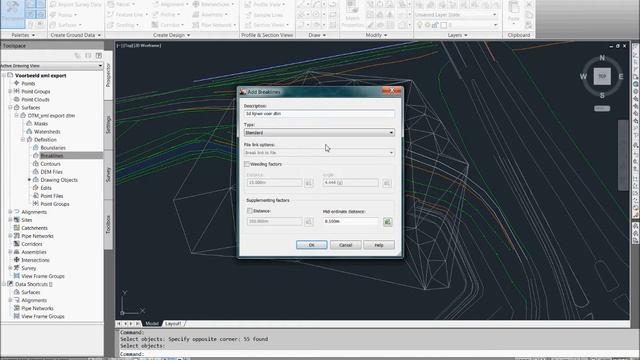This screenshot has width=640, height=360.
Task: Select Watersheds tree item
Action: (x=47, y=131)
